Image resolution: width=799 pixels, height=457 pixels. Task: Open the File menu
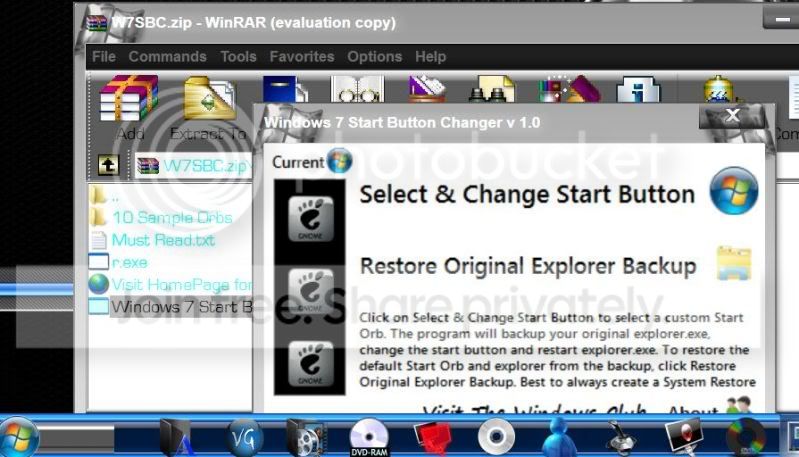click(103, 57)
